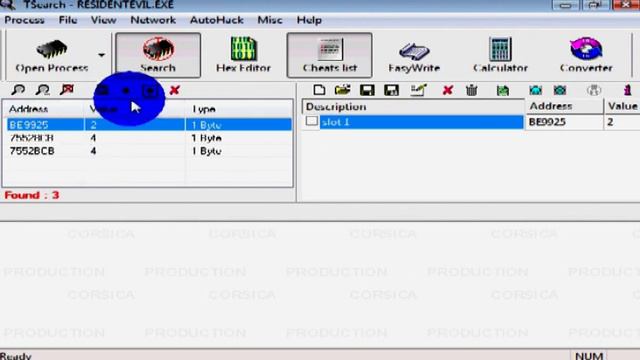Click the Found : 3 result count
This screenshot has height=360, width=640.
[32, 195]
